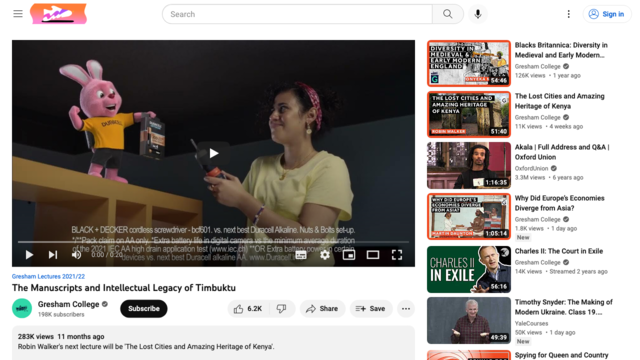Open the player settings gear
This screenshot has width=640, height=360.
(x=325, y=255)
